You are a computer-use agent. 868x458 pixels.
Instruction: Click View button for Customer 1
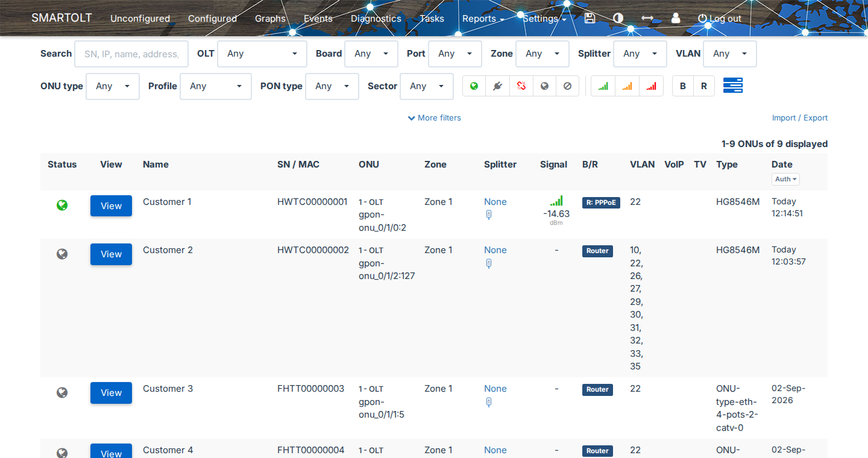[111, 206]
